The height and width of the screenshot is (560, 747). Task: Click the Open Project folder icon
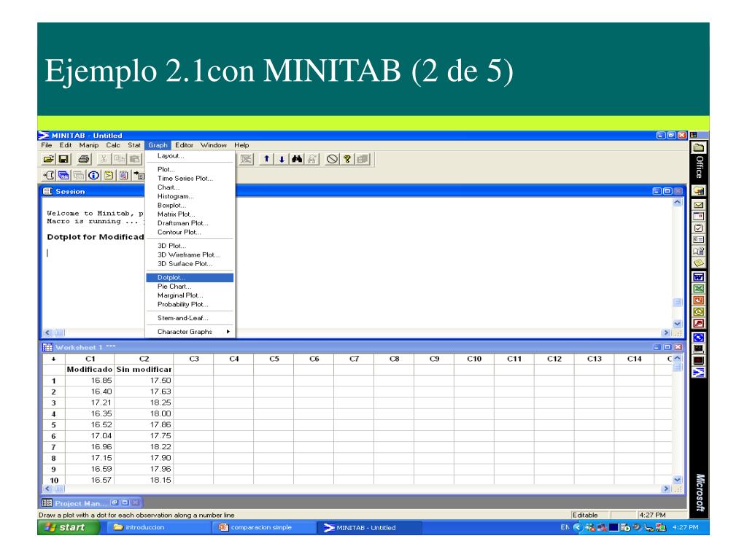[49, 159]
